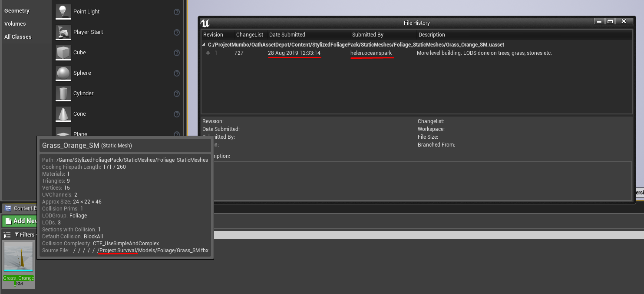This screenshot has width=644, height=294.
Task: Expand revision 1 with the plus icon
Action: click(208, 53)
